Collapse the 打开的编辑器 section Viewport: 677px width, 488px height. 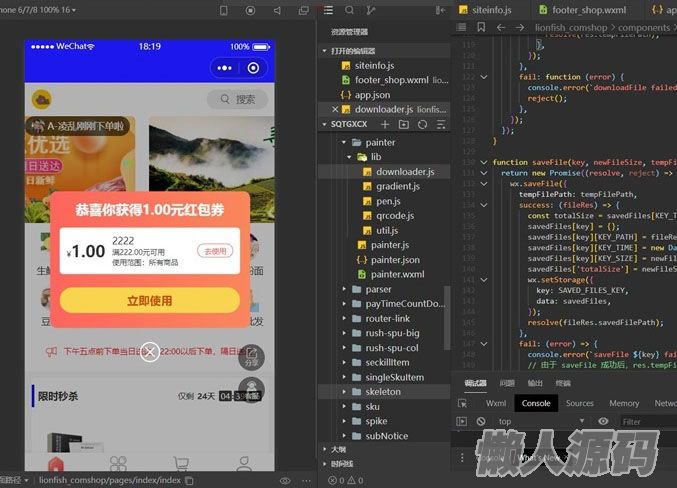[324, 51]
